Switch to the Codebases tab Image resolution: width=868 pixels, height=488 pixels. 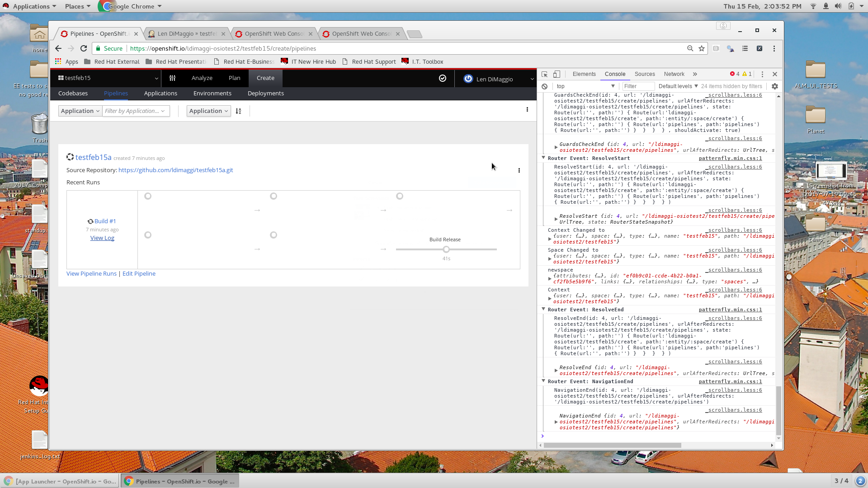click(73, 94)
